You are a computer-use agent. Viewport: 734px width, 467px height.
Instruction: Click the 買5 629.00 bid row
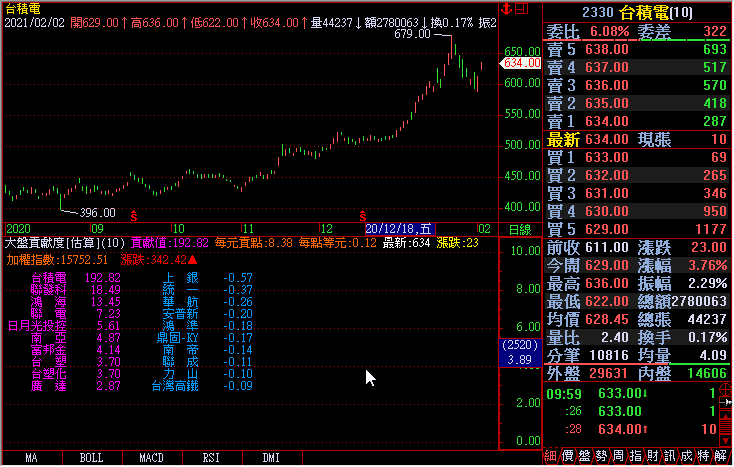pos(637,229)
